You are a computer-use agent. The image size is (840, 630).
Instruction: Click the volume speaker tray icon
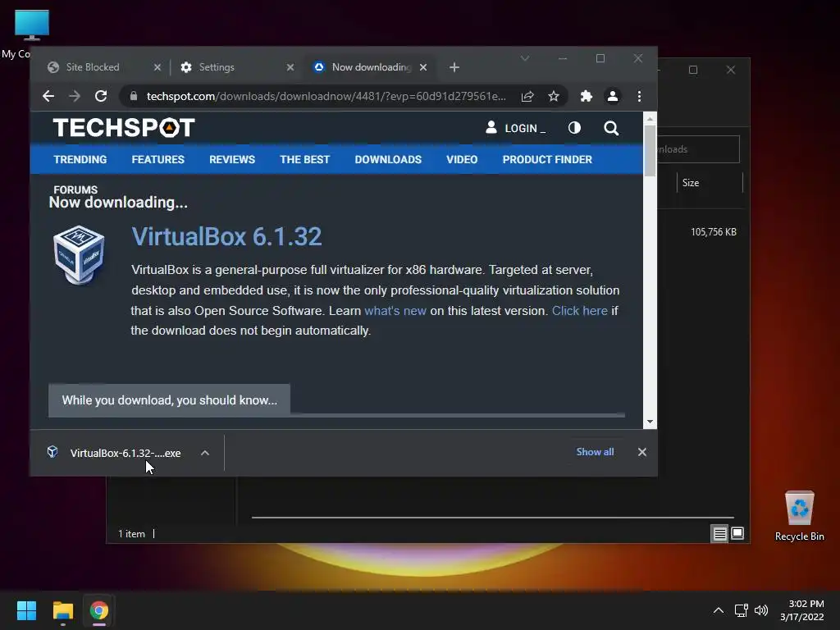point(760,610)
